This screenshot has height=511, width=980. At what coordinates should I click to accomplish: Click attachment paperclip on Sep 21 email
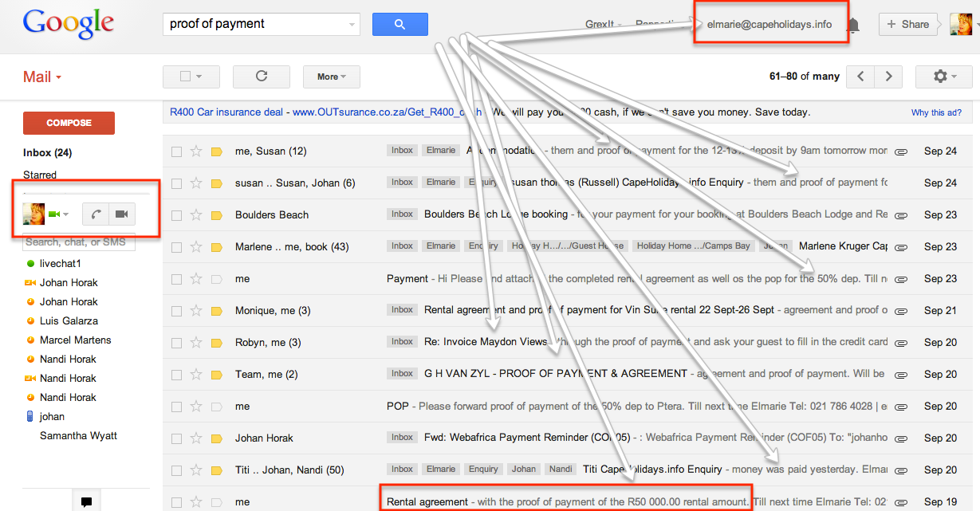pyautogui.click(x=901, y=311)
